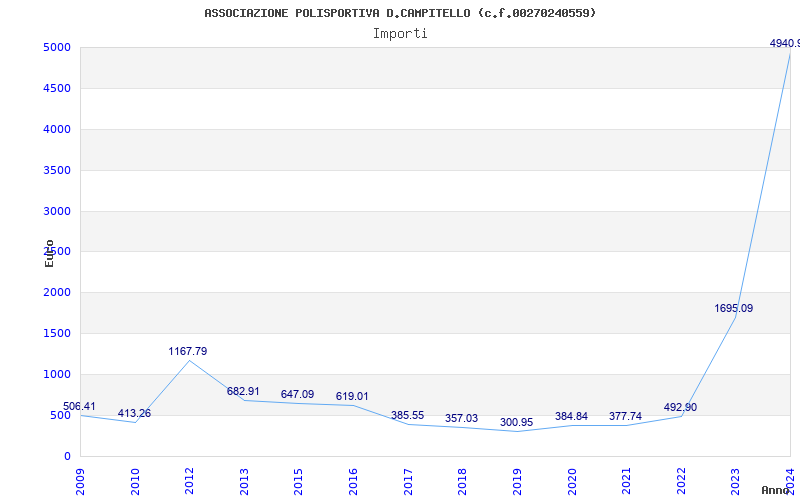
Task: Select the 5000 y-axis tick label
Action: coord(57,47)
